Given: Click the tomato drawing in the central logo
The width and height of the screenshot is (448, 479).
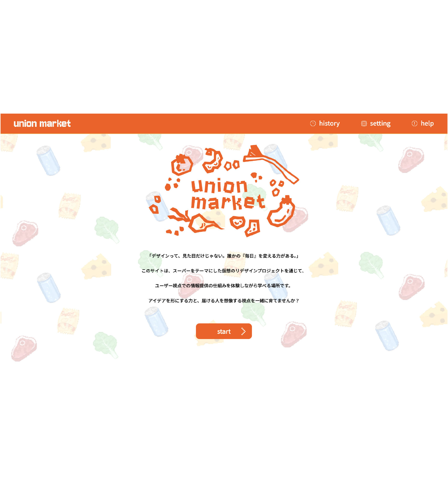Looking at the screenshot, I should (182, 165).
